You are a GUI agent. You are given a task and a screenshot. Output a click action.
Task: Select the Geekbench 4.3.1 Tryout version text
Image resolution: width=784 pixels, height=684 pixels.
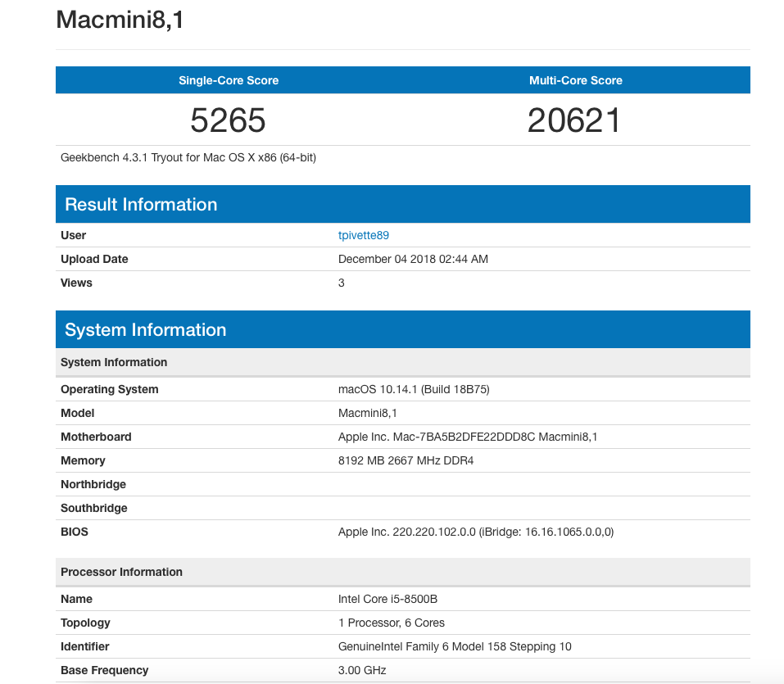tap(188, 157)
